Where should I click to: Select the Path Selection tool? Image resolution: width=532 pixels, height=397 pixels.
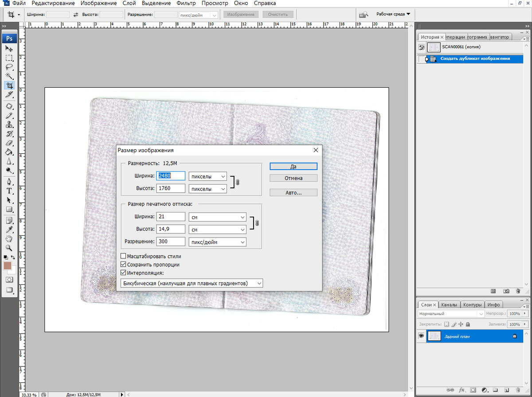tap(9, 200)
